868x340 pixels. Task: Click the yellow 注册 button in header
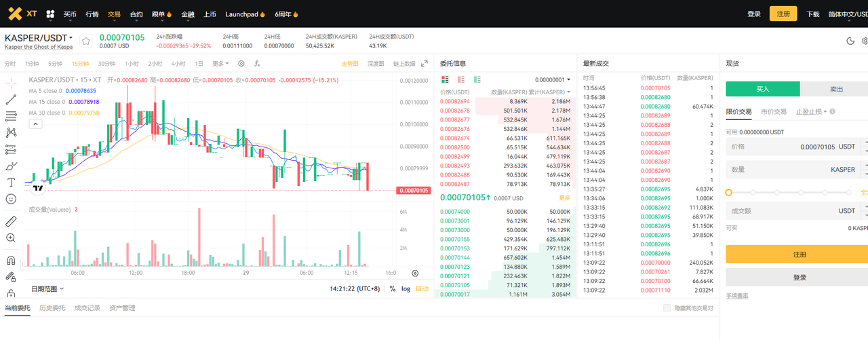(783, 14)
